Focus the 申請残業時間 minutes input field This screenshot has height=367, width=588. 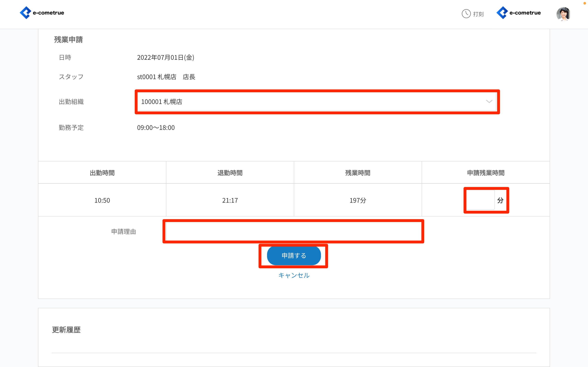[x=480, y=200]
